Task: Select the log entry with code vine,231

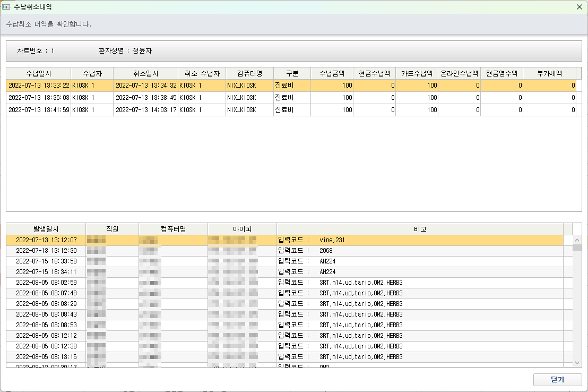Action: pos(332,240)
